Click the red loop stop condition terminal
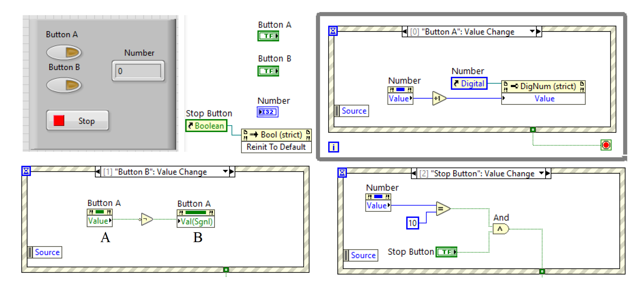The image size is (644, 288). click(x=605, y=145)
